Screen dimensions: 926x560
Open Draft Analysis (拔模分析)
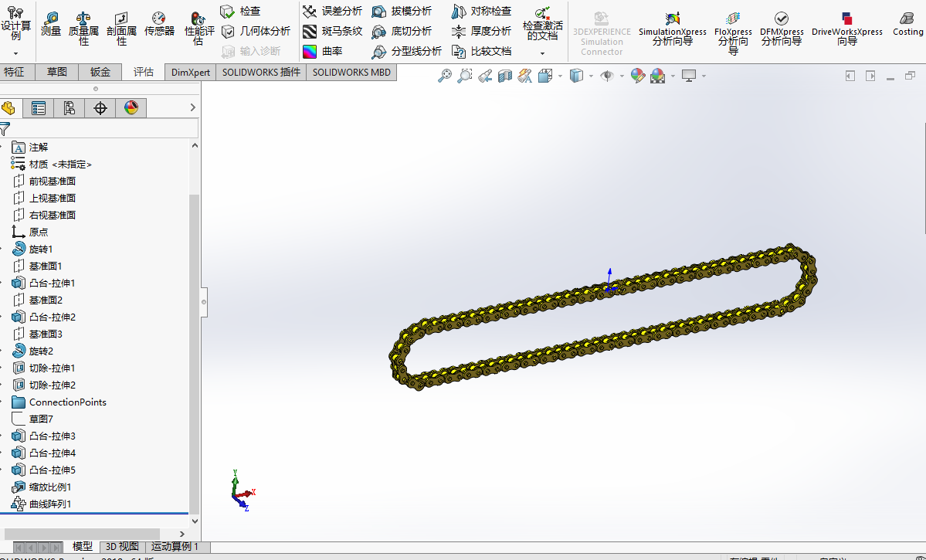pyautogui.click(x=402, y=12)
